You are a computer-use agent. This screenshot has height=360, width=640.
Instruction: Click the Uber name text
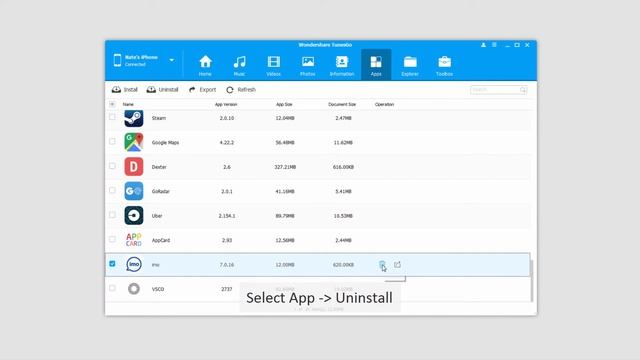coord(157,216)
